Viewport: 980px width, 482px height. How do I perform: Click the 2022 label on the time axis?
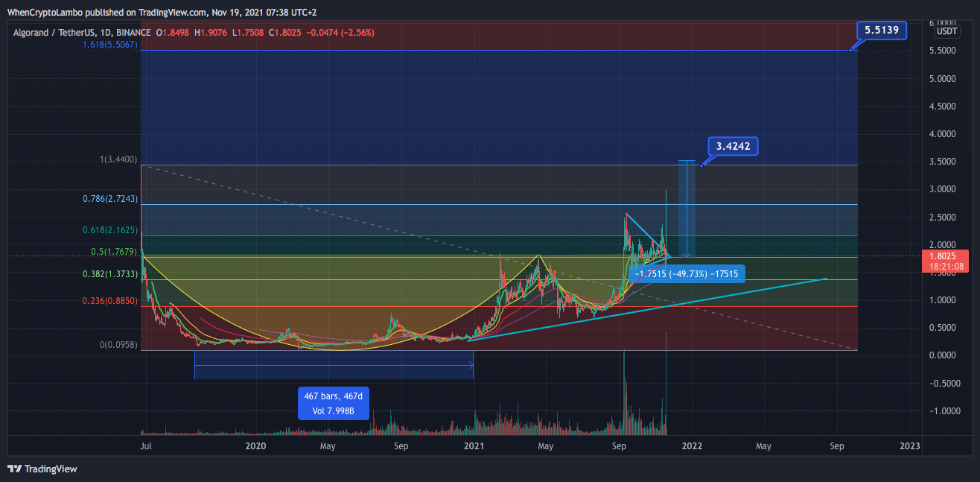(693, 446)
